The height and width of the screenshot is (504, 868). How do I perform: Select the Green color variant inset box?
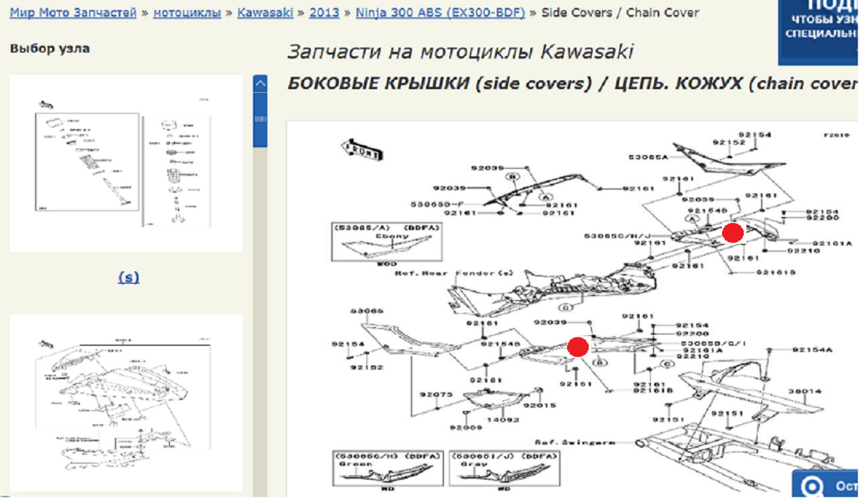(x=388, y=468)
